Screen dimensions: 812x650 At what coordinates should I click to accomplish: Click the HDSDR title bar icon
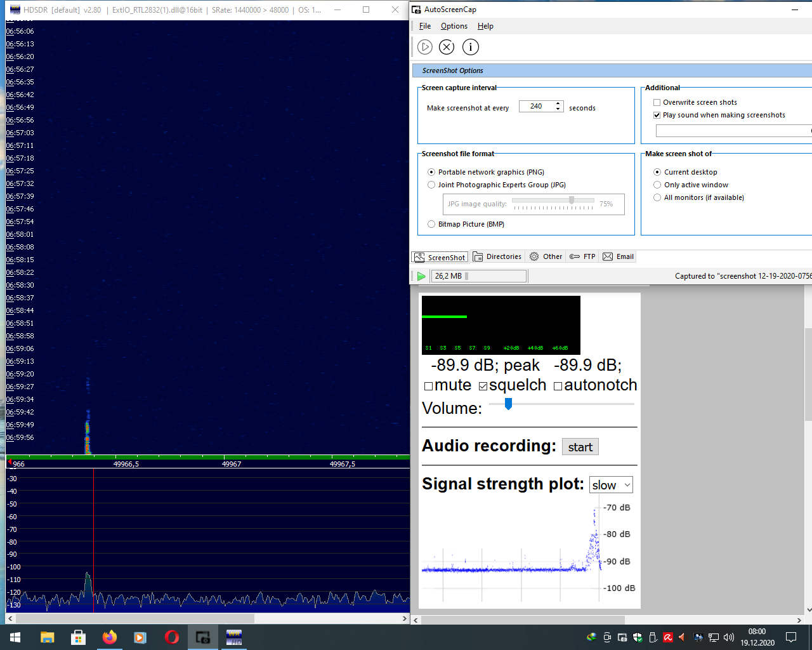[15, 10]
